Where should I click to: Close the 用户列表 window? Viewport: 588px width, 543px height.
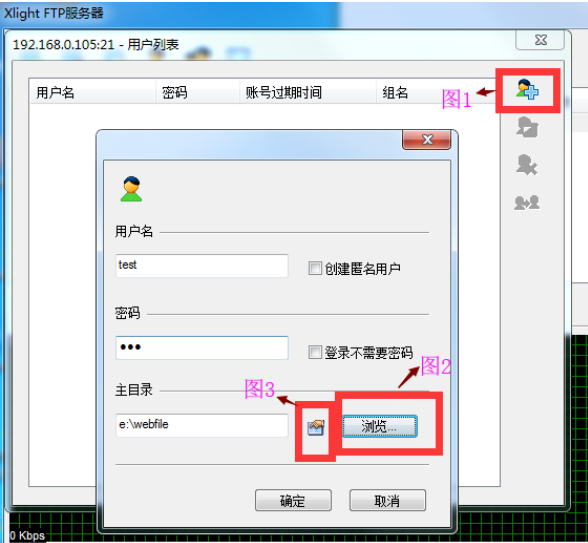[540, 40]
